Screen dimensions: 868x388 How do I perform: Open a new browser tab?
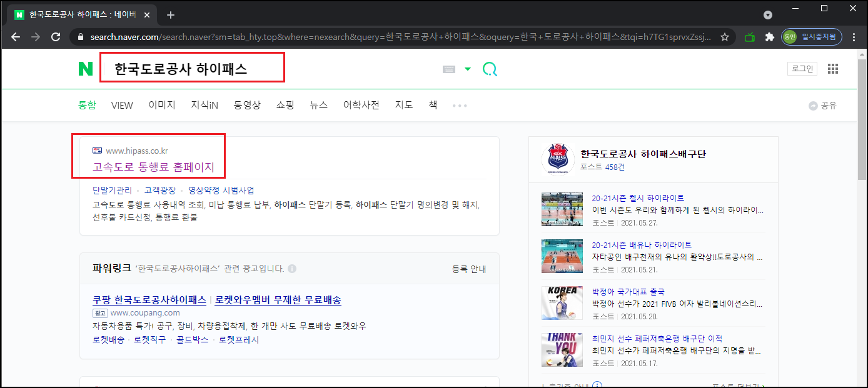(x=171, y=14)
